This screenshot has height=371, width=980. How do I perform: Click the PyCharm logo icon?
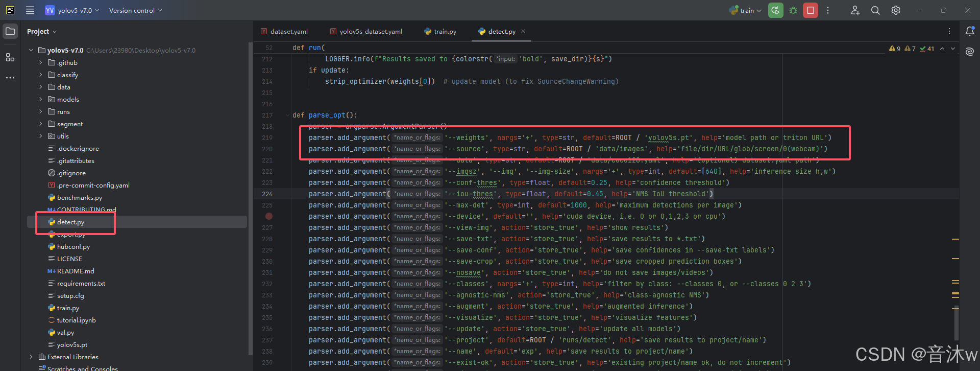[x=10, y=10]
